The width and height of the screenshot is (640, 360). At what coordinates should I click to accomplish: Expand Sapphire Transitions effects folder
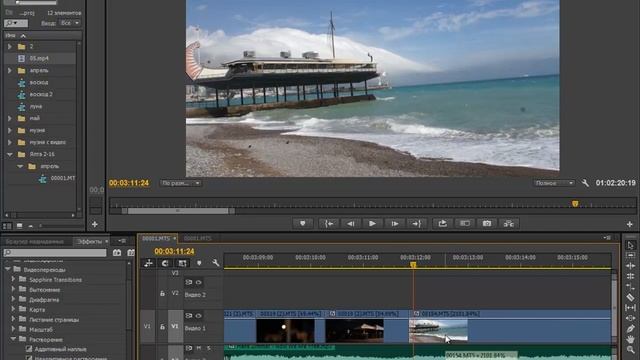coord(13,280)
